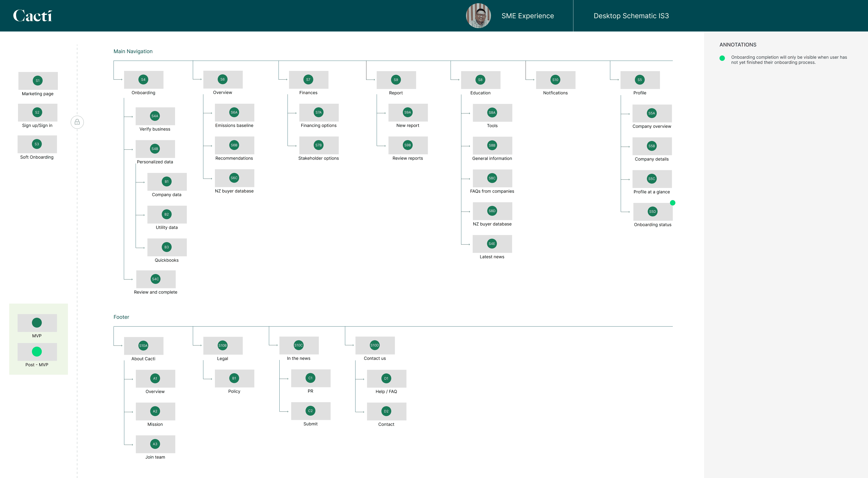
Task: Click the S5C Profile at a glance badge
Action: 652,179
